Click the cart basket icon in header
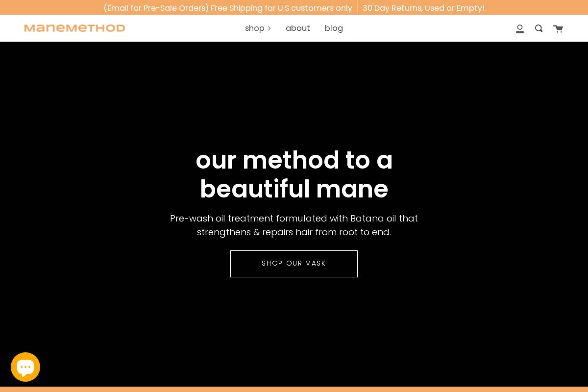 [x=558, y=28]
